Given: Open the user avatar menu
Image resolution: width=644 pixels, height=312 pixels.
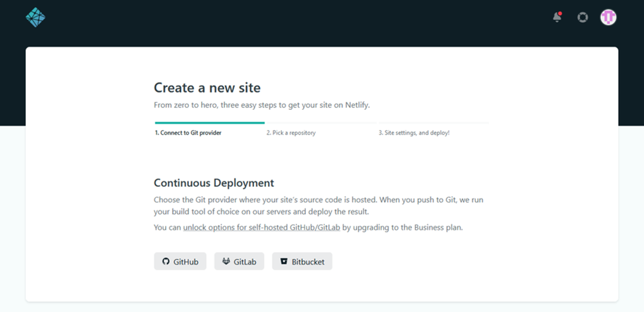Looking at the screenshot, I should (x=608, y=17).
